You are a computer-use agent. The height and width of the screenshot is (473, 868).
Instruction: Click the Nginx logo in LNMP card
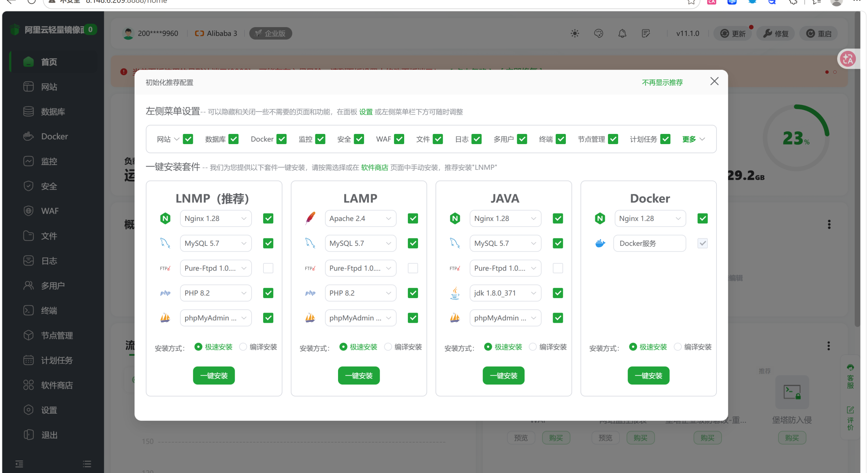[165, 218]
